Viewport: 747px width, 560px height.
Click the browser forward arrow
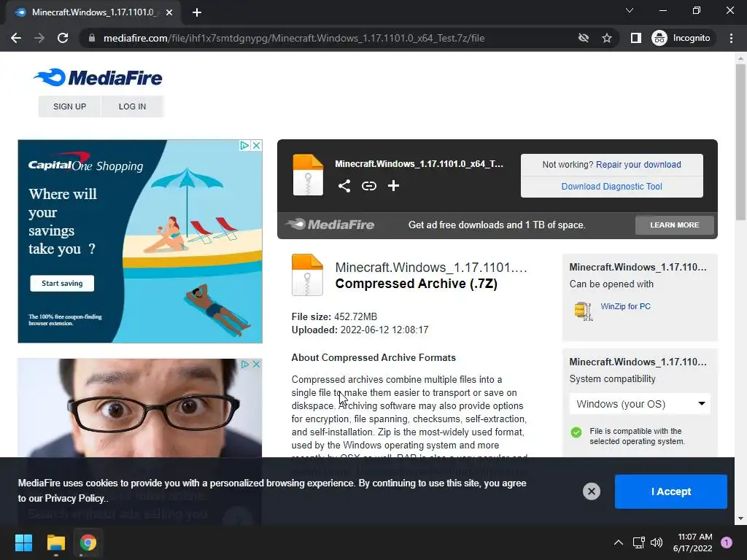coord(39,38)
